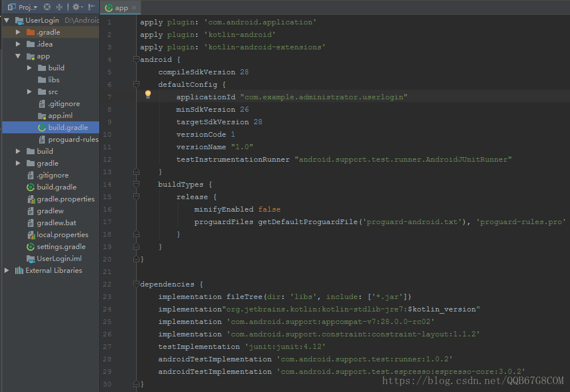Viewport: 570px width, 392px height.
Task: Hide the project panel with the hide icon
Action: 92,7
